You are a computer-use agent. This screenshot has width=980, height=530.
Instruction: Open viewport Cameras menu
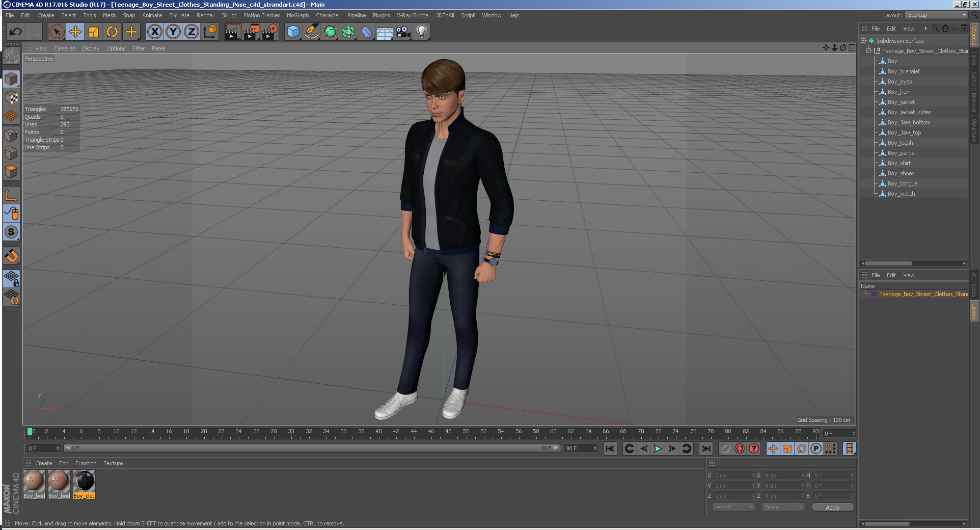click(64, 48)
